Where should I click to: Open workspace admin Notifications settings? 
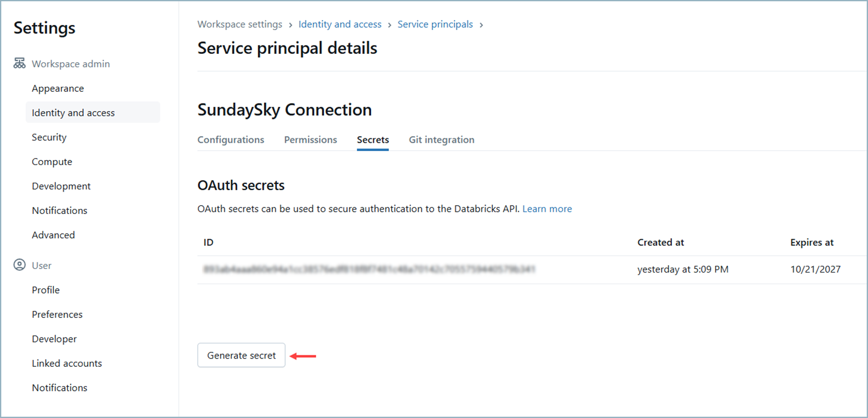59,210
